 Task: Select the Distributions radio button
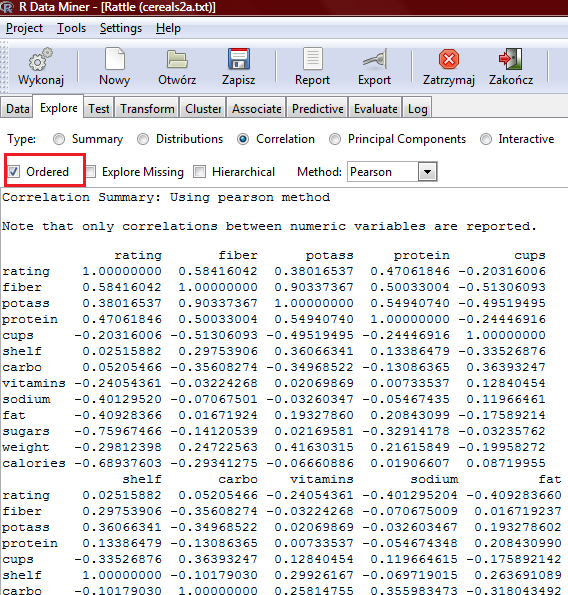tap(143, 139)
